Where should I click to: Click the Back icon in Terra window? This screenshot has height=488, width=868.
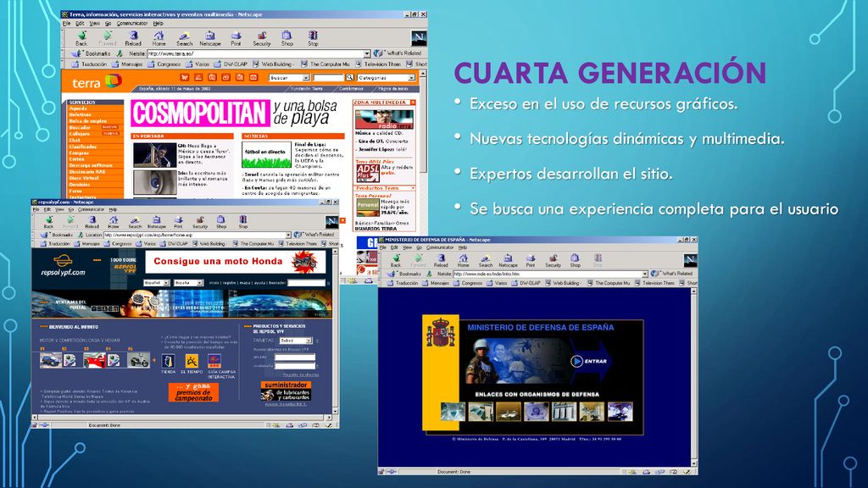pos(81,36)
